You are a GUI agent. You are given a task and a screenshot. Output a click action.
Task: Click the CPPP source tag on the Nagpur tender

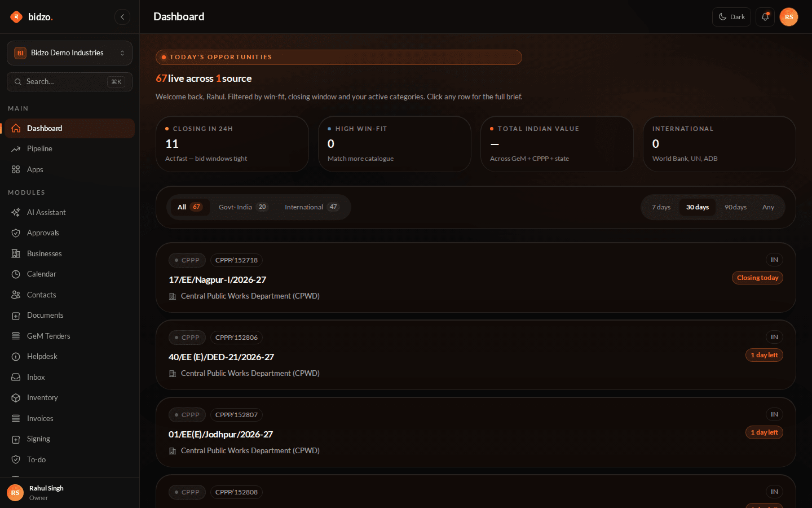pos(187,260)
